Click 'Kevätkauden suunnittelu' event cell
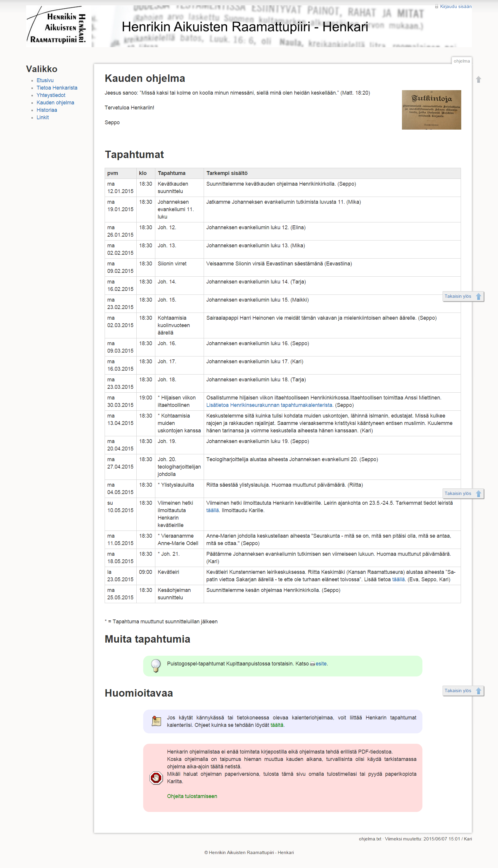The width and height of the screenshot is (498, 868). point(179,187)
